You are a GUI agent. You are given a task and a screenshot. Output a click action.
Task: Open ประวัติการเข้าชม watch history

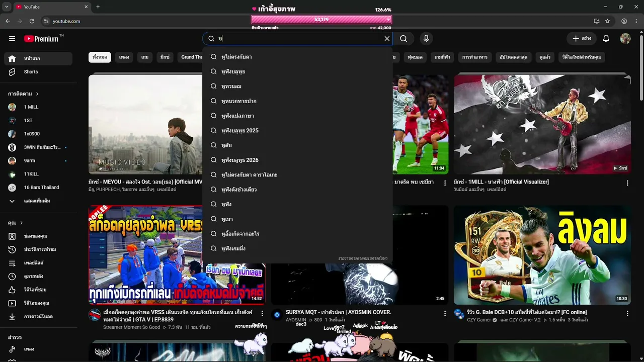[38, 249]
